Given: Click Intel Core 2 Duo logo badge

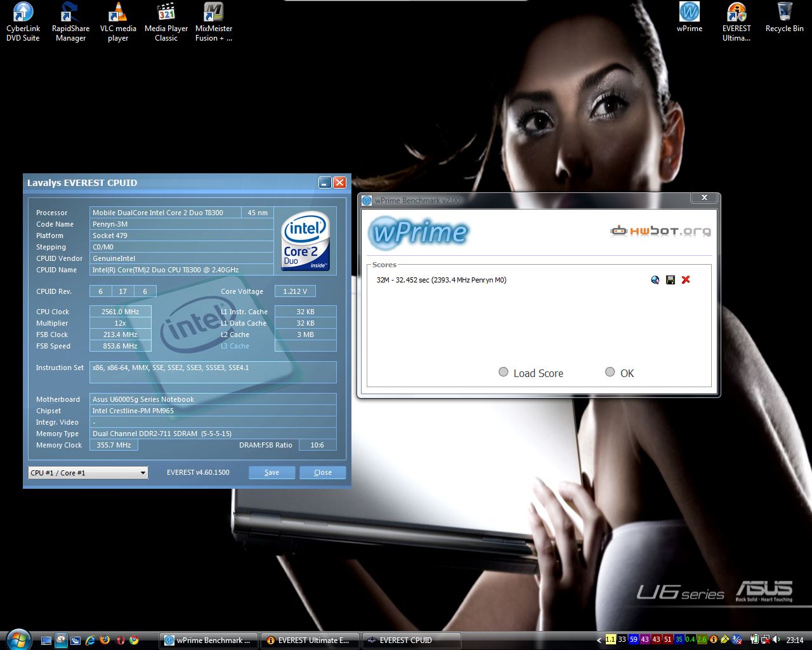Looking at the screenshot, I should point(305,241).
